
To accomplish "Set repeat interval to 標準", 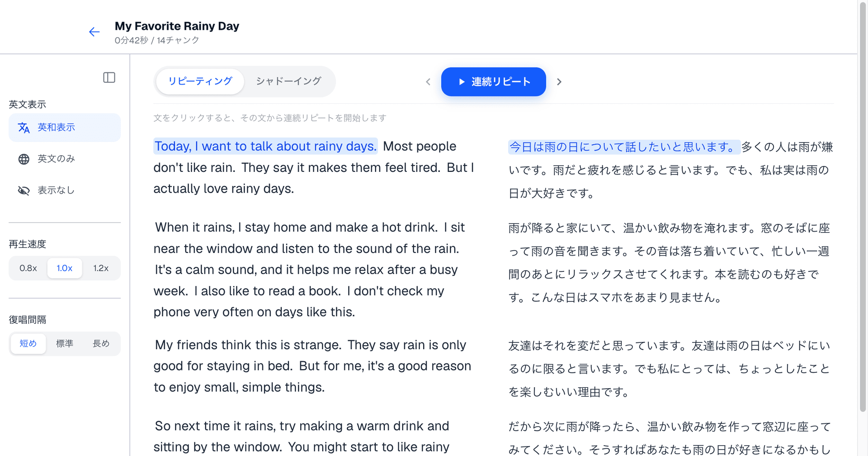I will [x=65, y=344].
